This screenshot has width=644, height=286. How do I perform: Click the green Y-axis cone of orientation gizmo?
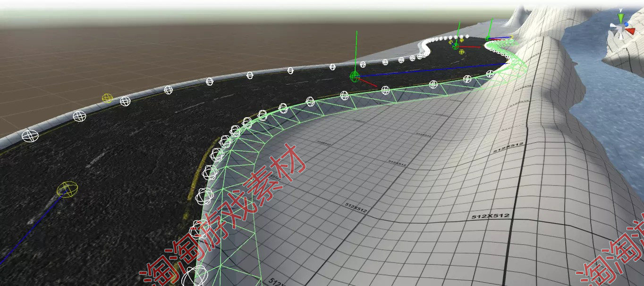621,18
